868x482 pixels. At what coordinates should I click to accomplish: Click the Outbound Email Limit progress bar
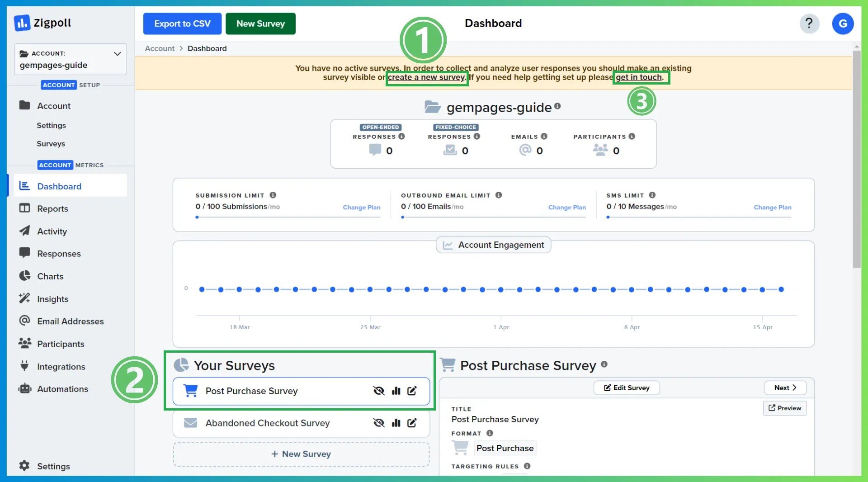493,217
